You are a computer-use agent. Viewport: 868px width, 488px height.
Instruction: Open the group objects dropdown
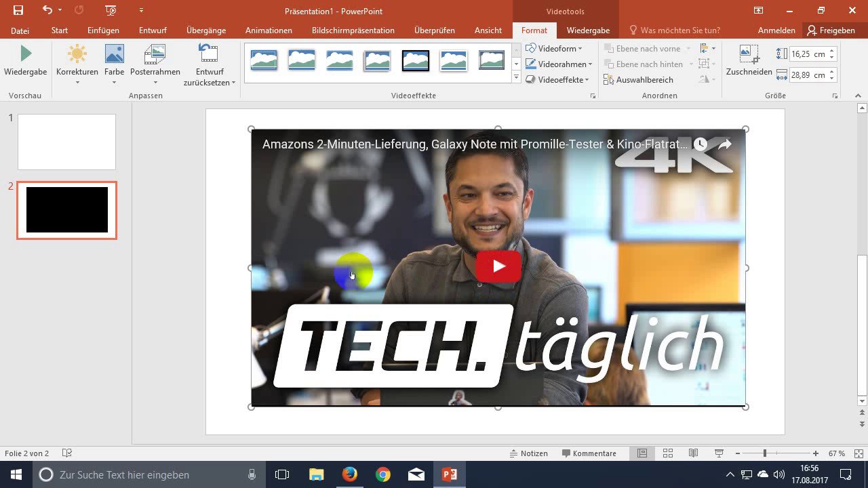tap(707, 64)
